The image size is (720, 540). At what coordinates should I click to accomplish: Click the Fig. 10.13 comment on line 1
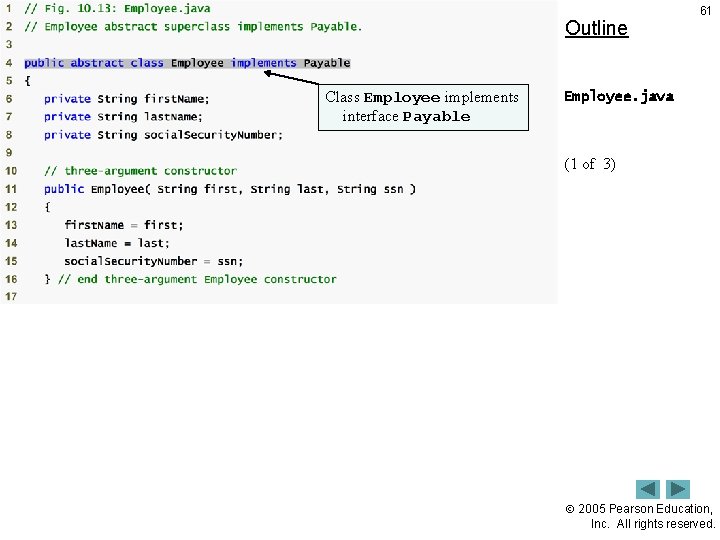[118, 9]
